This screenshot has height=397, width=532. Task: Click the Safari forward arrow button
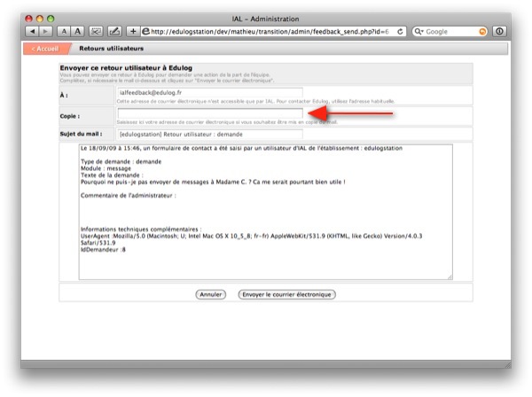click(45, 31)
